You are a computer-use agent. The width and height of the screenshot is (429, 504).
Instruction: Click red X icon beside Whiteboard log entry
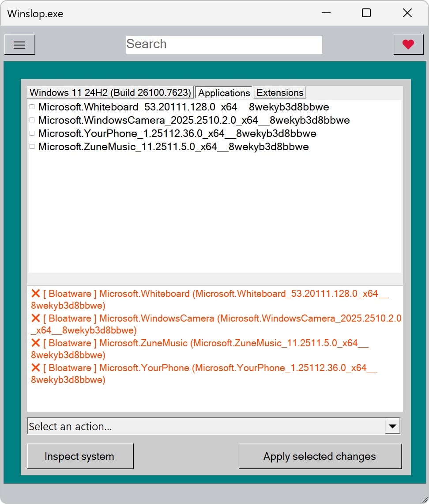(36, 293)
